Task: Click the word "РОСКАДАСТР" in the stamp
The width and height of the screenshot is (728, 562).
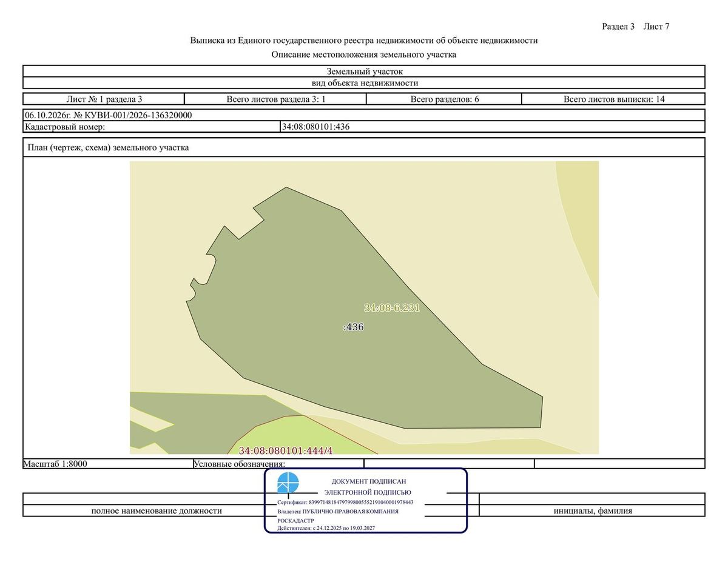Action: [295, 521]
